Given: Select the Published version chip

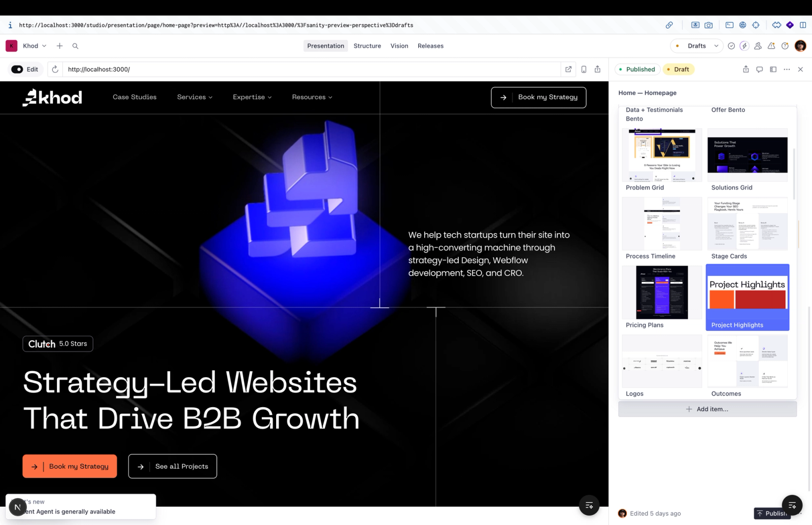Looking at the screenshot, I should coord(637,69).
